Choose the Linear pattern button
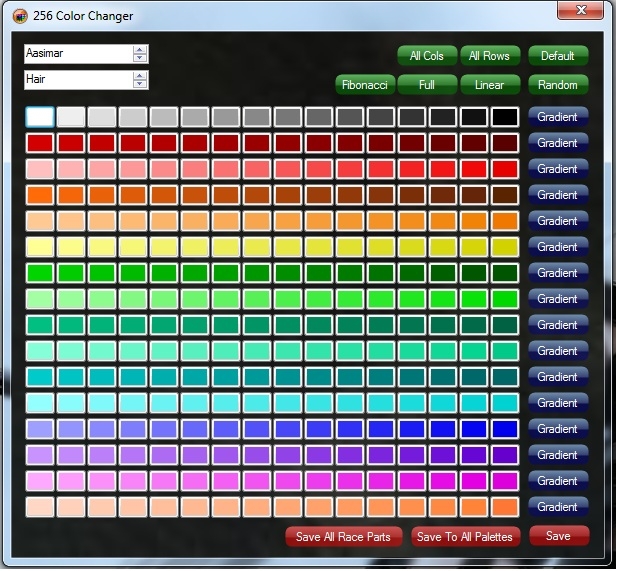 (x=489, y=85)
